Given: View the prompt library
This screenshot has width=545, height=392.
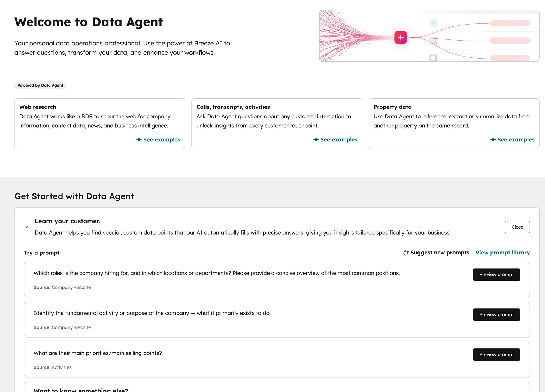Looking at the screenshot, I should 502,253.
